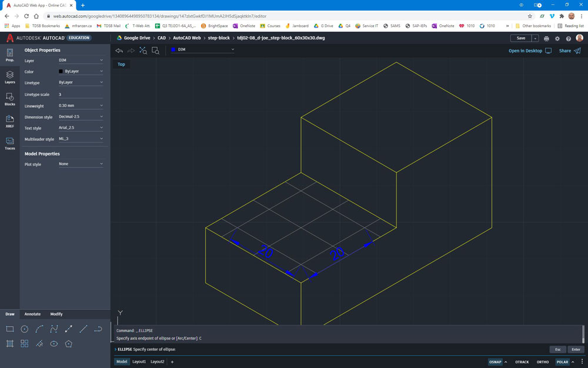Open the Traces panel
Viewport: 588px width, 368px height.
coord(10,144)
